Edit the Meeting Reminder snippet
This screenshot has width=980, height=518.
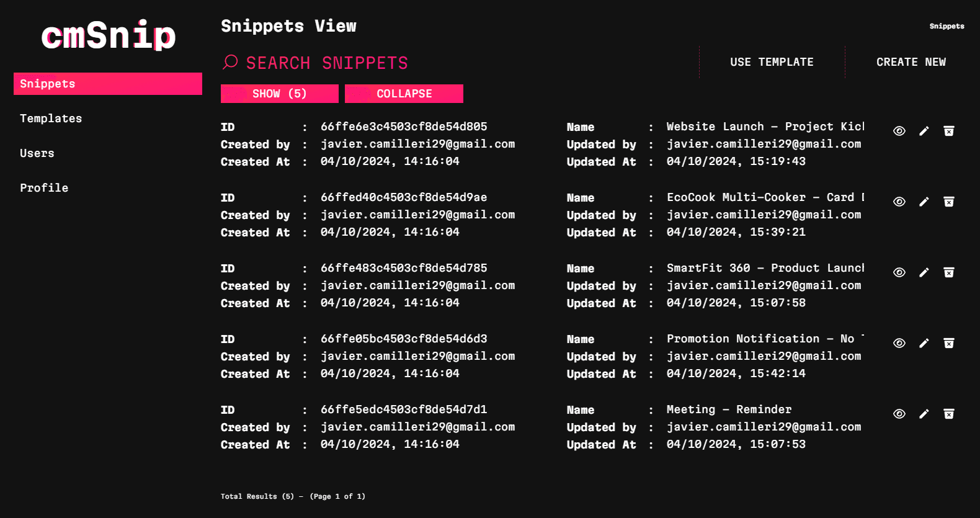pyautogui.click(x=924, y=414)
